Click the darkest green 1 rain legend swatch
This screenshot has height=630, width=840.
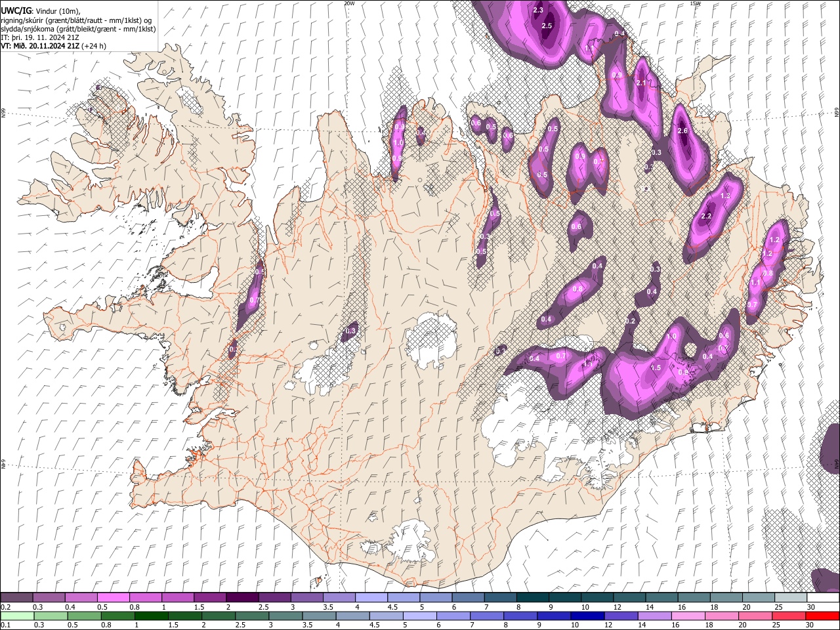tap(152, 616)
